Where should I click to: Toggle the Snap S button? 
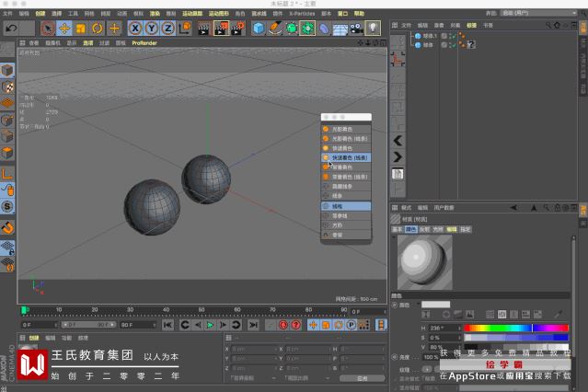pos(7,206)
